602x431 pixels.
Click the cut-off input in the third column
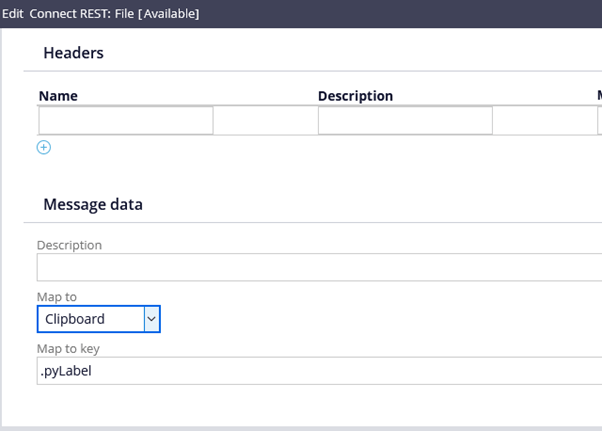tap(599, 121)
